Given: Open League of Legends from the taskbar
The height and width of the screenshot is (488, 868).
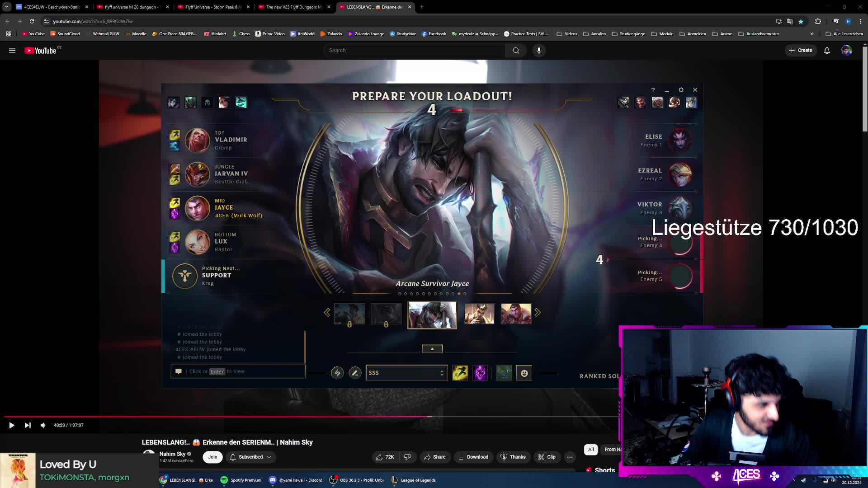Looking at the screenshot, I should click(414, 480).
